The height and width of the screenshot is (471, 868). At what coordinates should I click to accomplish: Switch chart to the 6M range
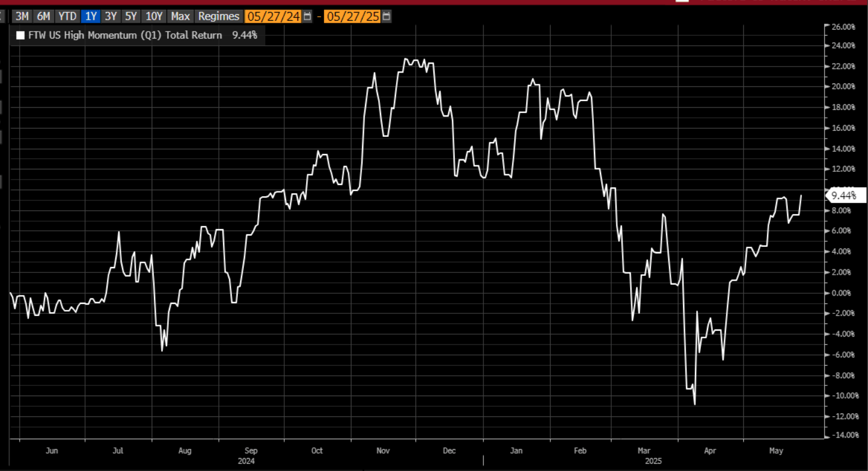[x=43, y=16]
